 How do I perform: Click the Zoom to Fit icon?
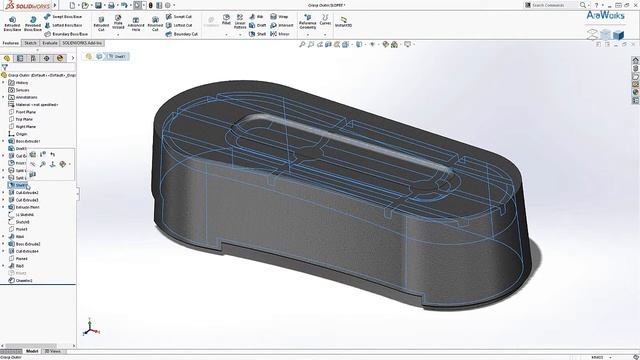click(x=302, y=44)
